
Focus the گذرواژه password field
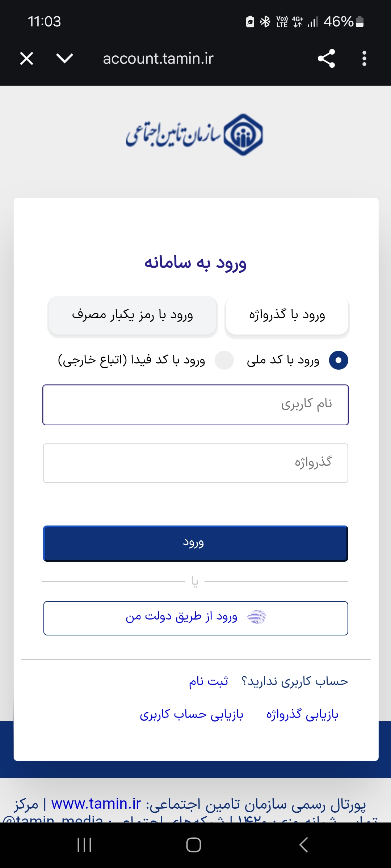pyautogui.click(x=195, y=463)
